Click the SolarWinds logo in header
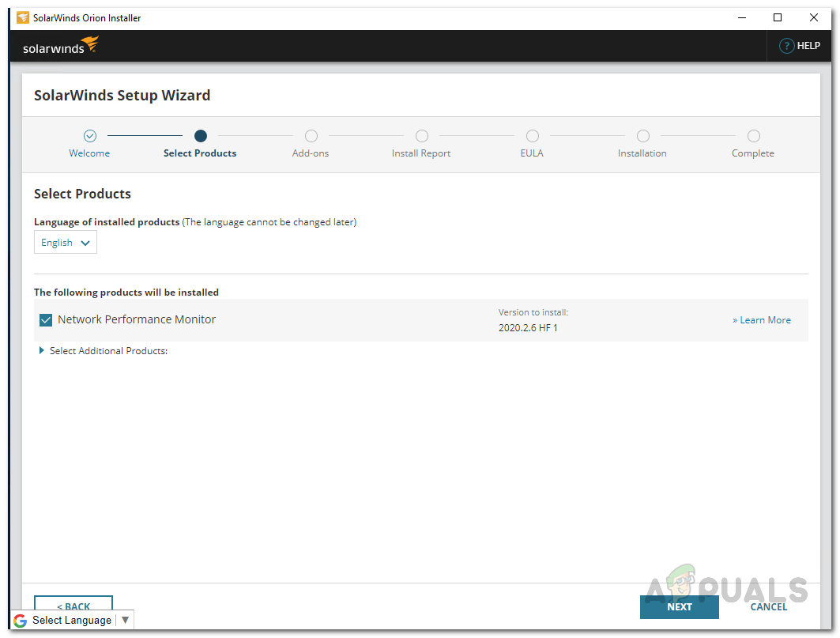The width and height of the screenshot is (840, 638). point(61,46)
